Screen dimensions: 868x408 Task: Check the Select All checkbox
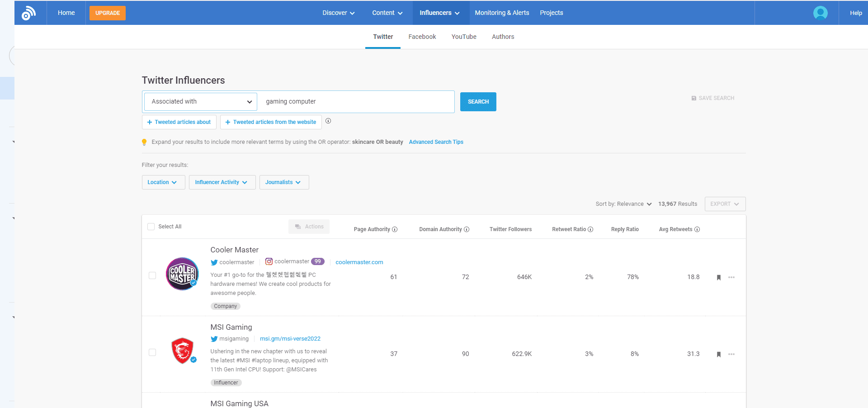click(x=151, y=226)
